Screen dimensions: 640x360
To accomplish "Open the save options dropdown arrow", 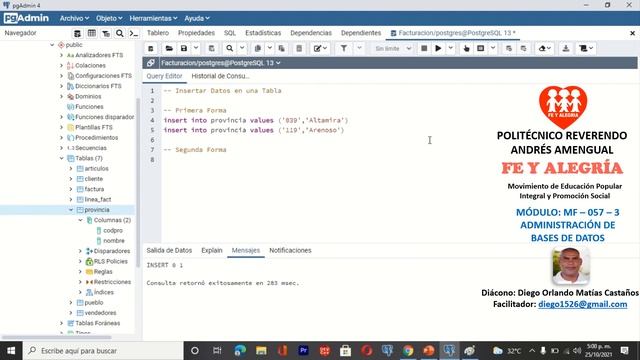I will (196, 49).
